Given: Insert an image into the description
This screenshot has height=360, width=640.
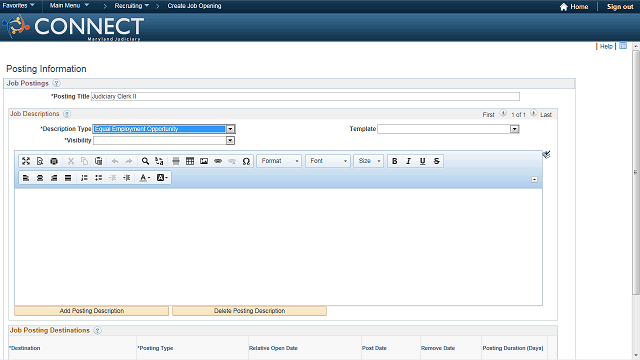Looking at the screenshot, I should (x=204, y=161).
